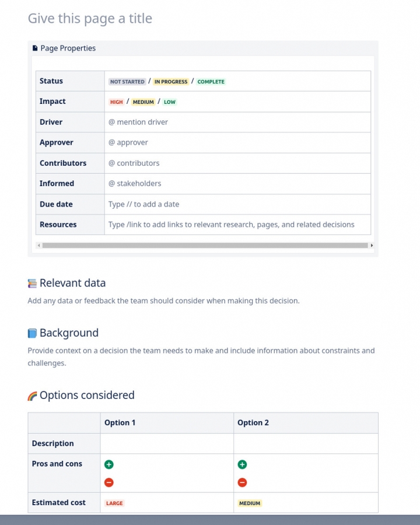The width and height of the screenshot is (420, 525).
Task: Click the page title placeholder text
Action: coord(90,19)
